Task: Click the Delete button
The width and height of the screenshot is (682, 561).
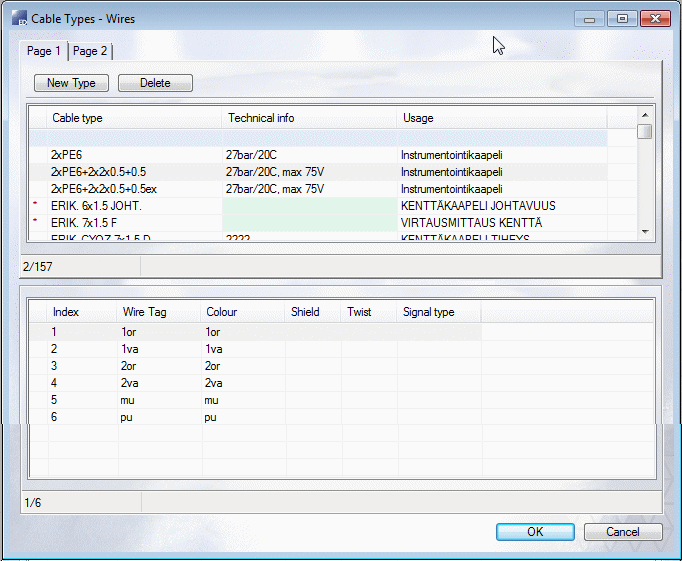Action: pos(155,83)
